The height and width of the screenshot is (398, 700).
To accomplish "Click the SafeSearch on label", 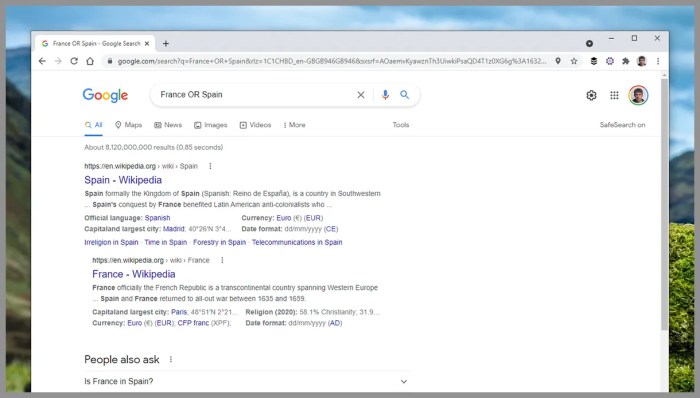I will point(622,125).
